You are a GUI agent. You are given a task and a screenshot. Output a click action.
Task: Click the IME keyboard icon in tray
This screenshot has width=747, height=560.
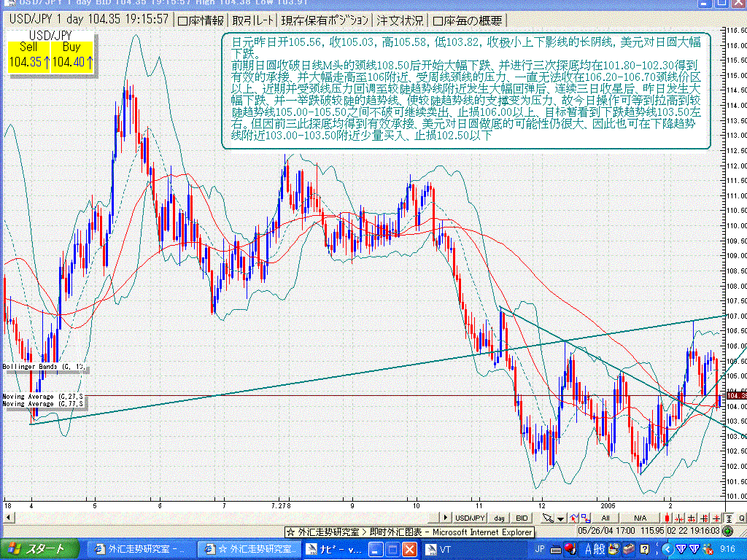555,550
